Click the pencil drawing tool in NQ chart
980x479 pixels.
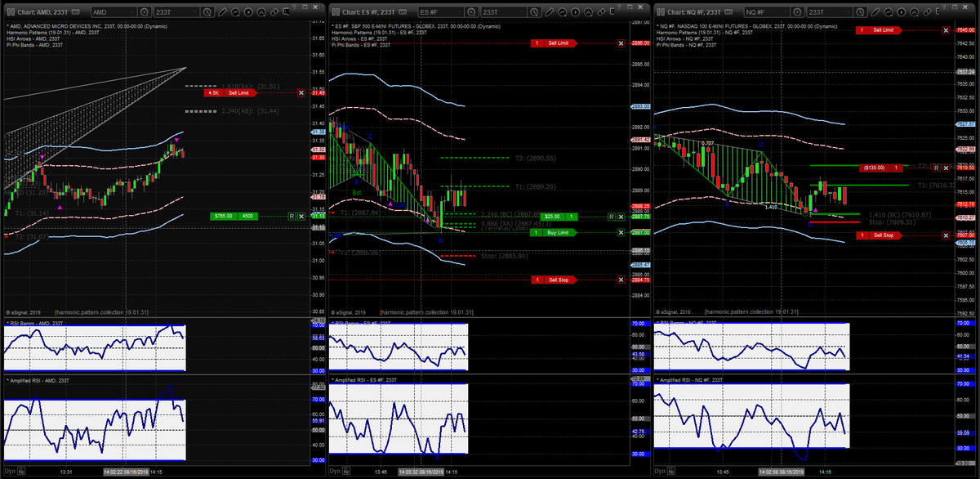coord(875,12)
